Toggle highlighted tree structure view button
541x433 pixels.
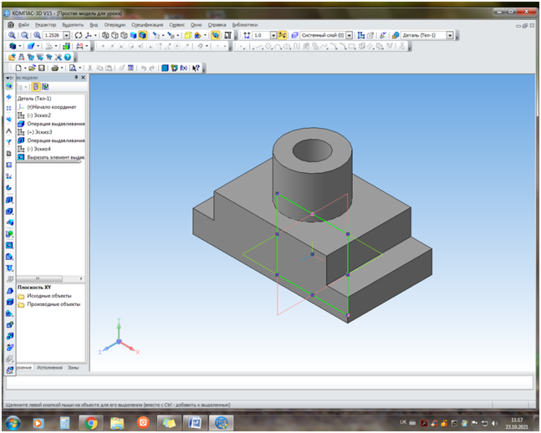tap(36, 87)
